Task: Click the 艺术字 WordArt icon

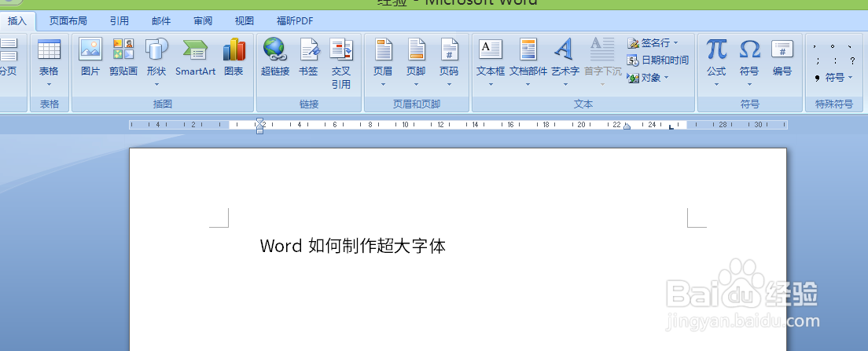Action: tap(565, 49)
